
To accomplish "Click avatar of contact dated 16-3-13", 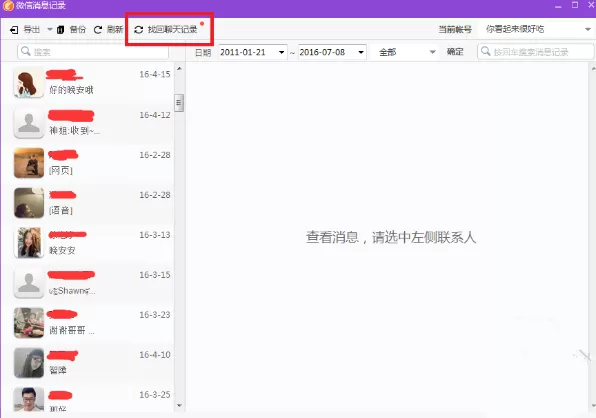I will coord(29,242).
